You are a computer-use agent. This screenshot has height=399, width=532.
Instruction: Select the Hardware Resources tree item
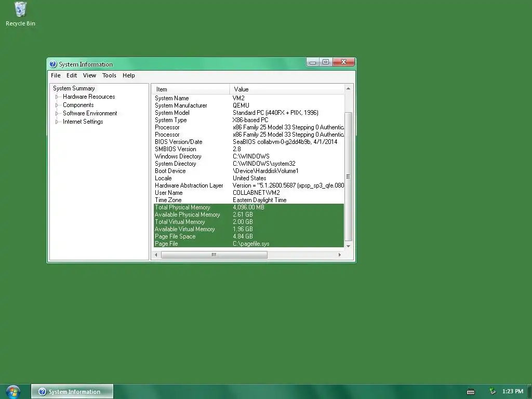89,97
